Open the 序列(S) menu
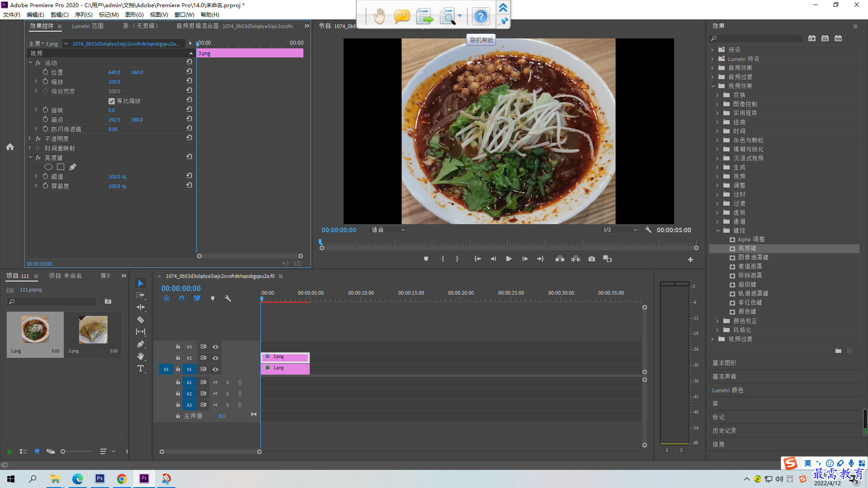Viewport: 868px width, 488px height. pos(84,14)
